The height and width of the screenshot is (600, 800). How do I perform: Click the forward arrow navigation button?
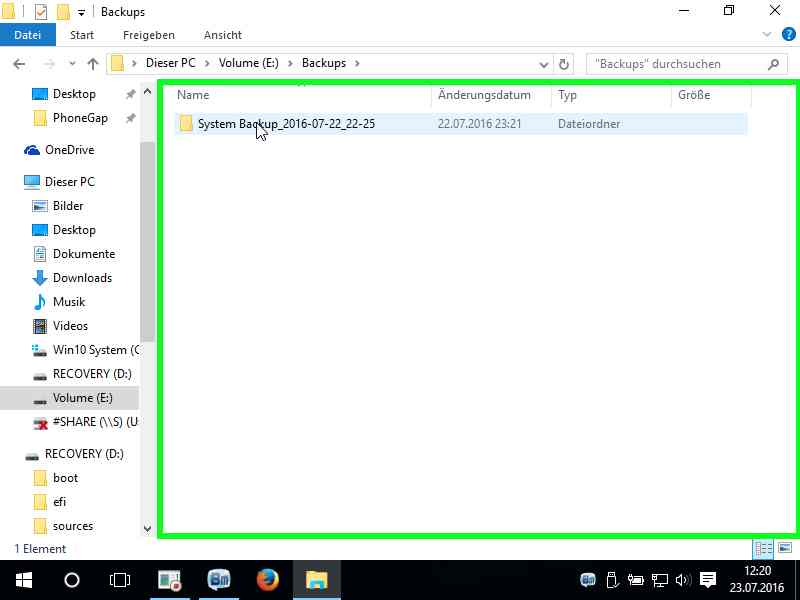coord(49,64)
